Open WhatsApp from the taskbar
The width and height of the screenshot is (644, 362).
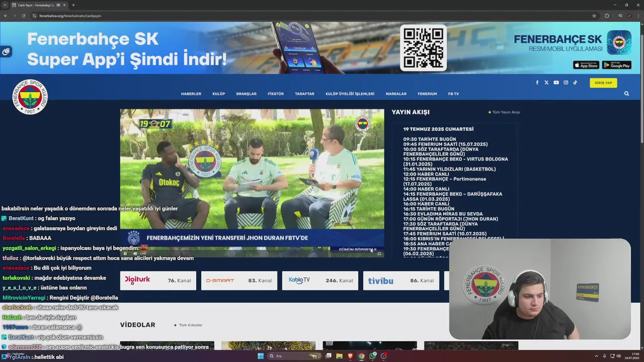(372, 356)
